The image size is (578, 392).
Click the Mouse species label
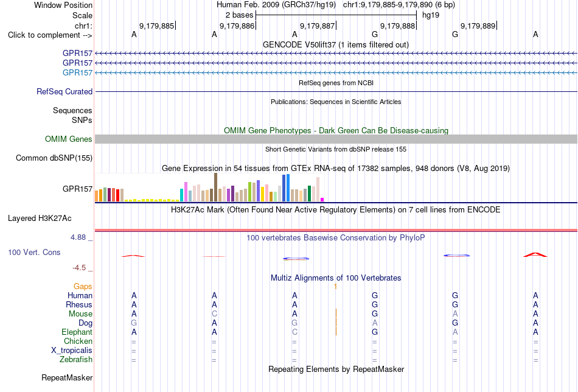(80, 314)
